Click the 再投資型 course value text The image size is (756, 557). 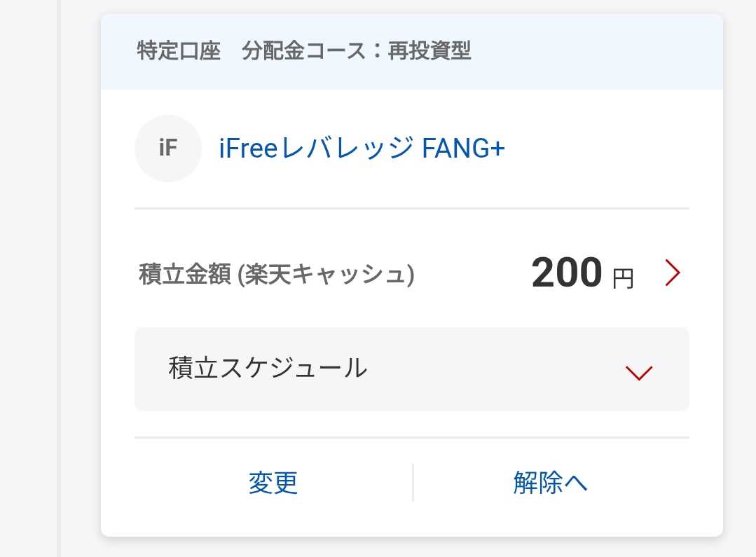tap(430, 51)
